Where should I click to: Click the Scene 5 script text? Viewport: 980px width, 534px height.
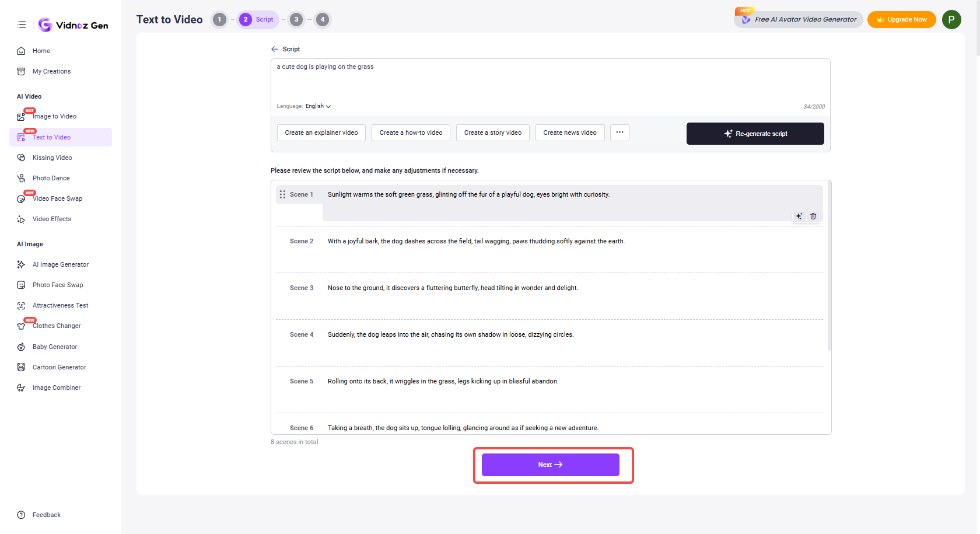pyautogui.click(x=443, y=381)
